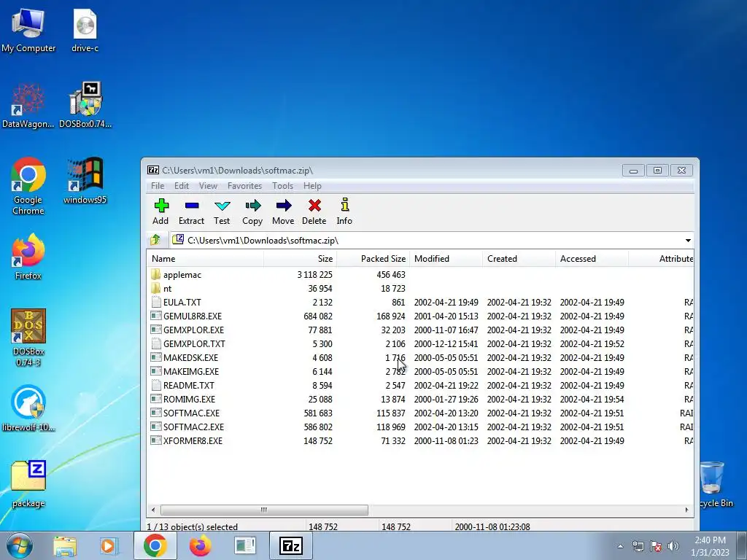This screenshot has width=747, height=560.
Task: Open the librewolf installer desktop icon
Action: [x=28, y=408]
